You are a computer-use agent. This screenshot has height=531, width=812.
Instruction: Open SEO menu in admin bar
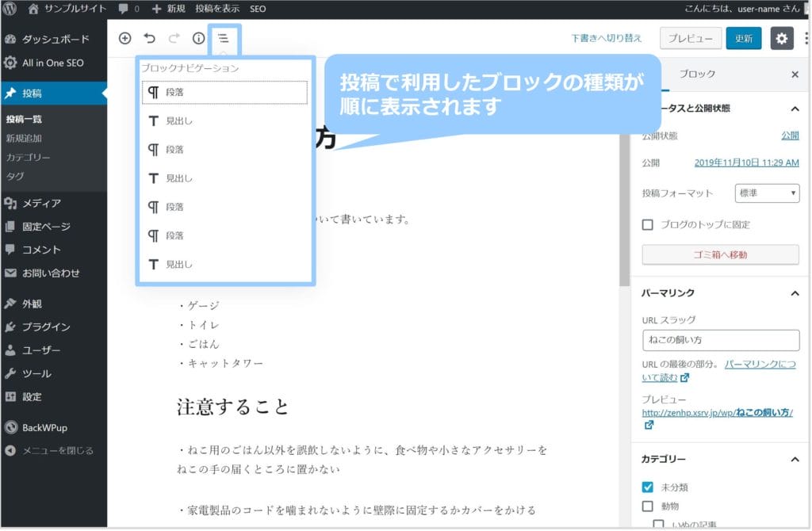coord(258,8)
